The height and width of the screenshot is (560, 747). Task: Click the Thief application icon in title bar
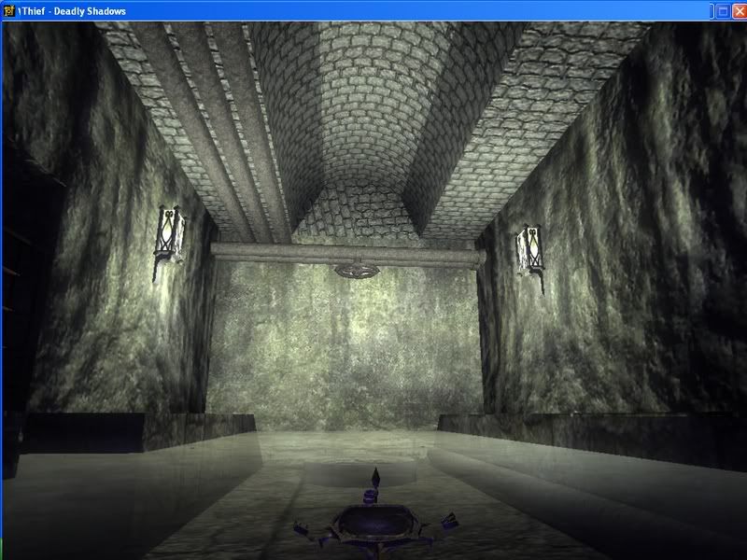pos(9,10)
